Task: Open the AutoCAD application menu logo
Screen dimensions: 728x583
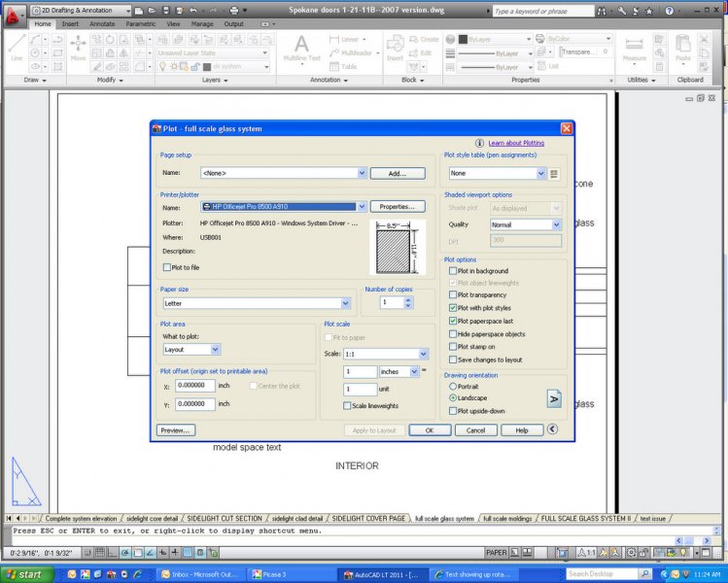Action: tap(13, 16)
